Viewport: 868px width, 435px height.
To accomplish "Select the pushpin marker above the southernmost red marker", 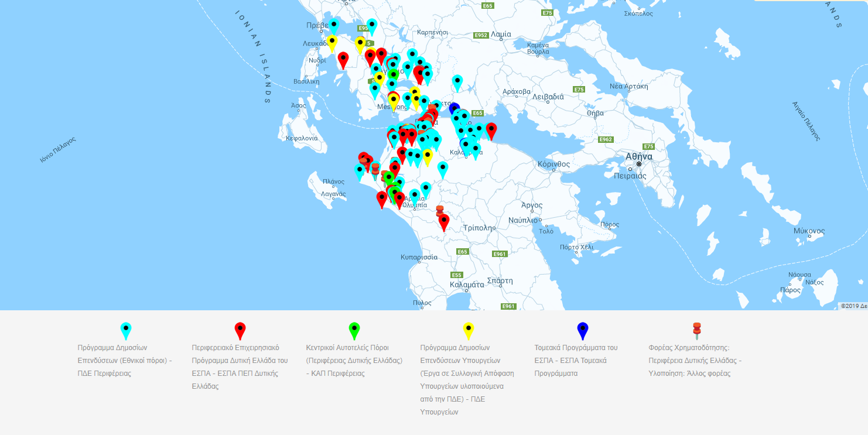I will tap(440, 210).
